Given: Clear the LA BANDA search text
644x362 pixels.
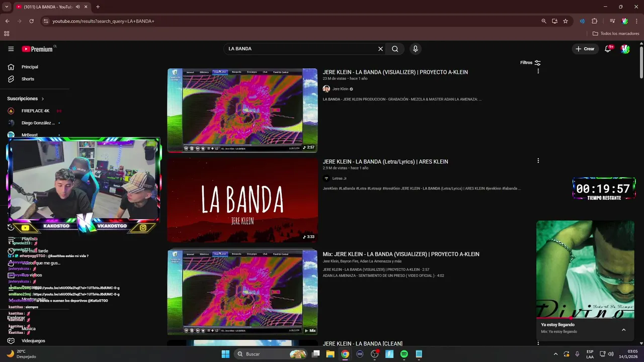Looking at the screenshot, I should [380, 49].
